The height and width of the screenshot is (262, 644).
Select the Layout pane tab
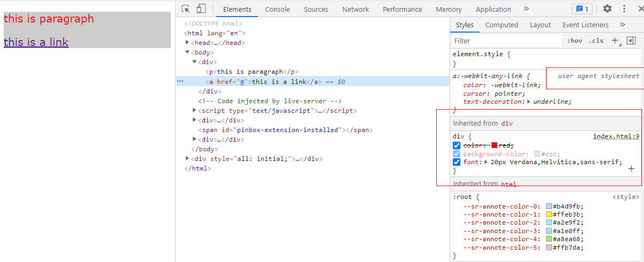[x=540, y=25]
